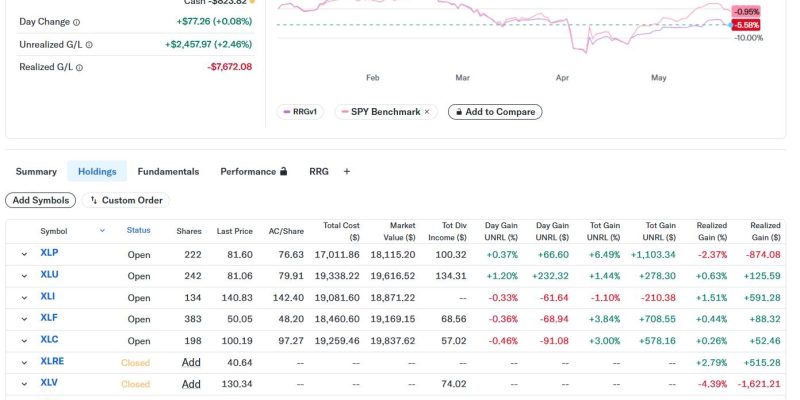Expand the XLP holding row
This screenshot has height=400, width=800.
click(x=24, y=254)
